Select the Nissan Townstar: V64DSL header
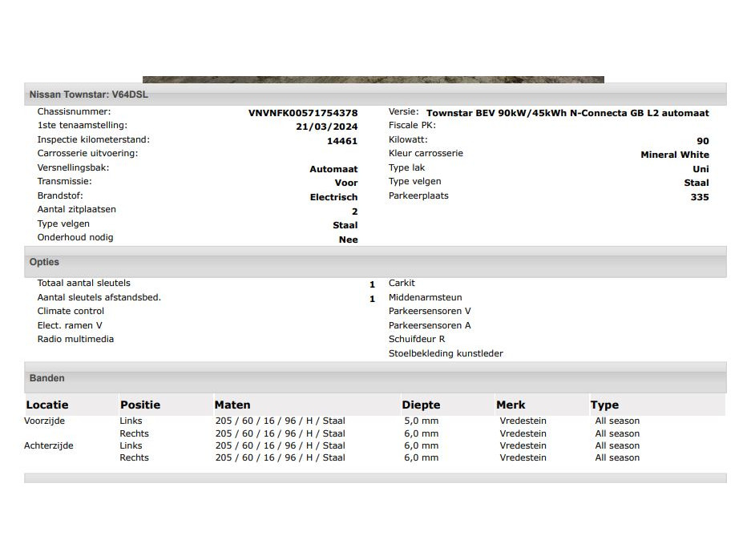 (88, 95)
